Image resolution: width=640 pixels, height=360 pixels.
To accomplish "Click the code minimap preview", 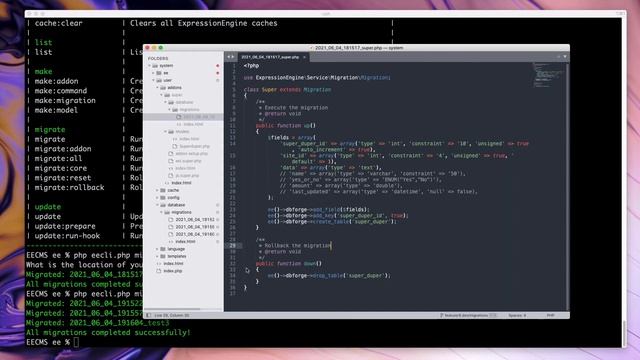I will (548, 75).
